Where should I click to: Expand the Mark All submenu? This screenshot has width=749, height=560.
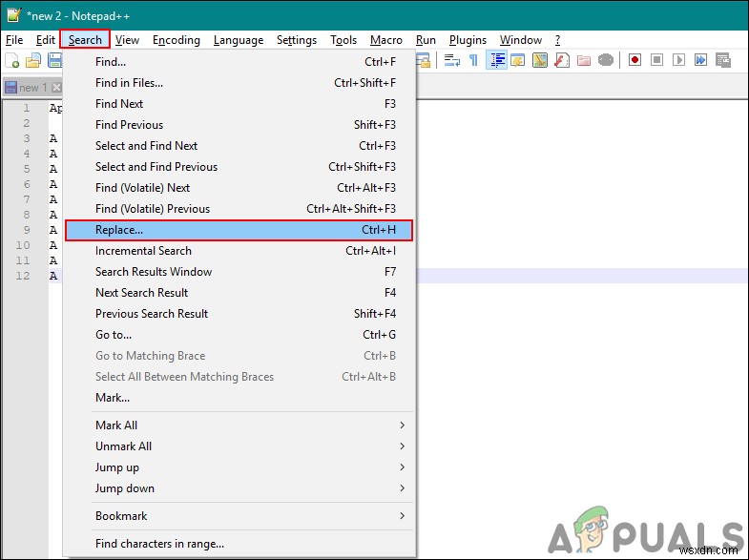(239, 425)
